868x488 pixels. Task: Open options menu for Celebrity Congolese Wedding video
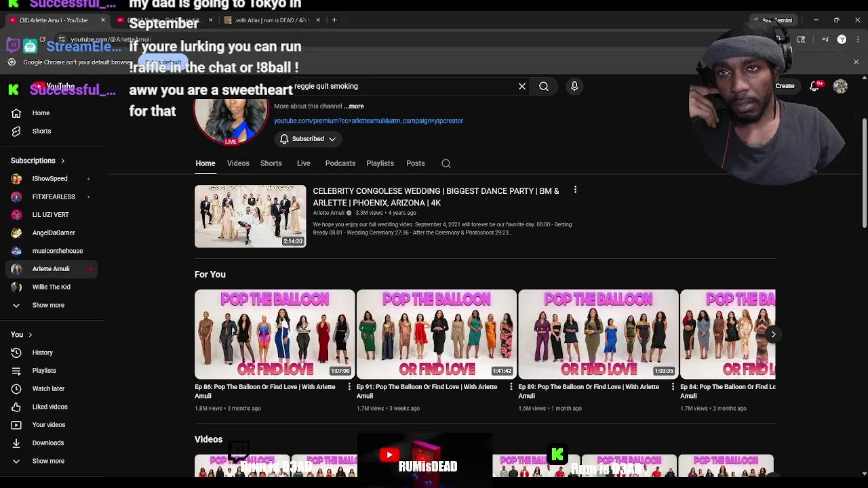(x=575, y=190)
